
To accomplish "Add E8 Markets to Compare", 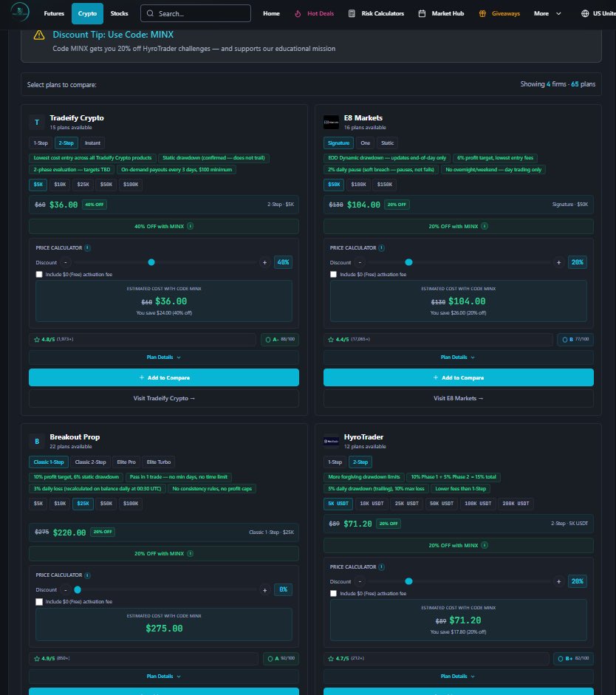I will (458, 377).
